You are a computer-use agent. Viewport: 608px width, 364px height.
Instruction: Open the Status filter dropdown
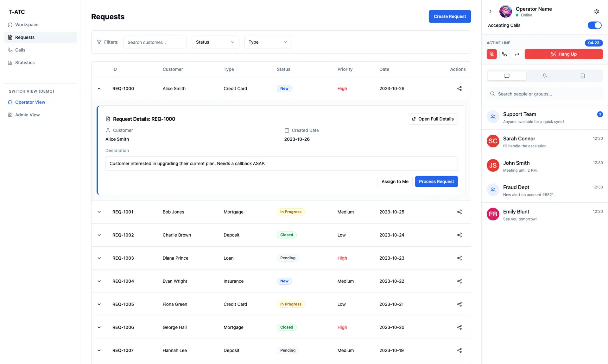215,42
